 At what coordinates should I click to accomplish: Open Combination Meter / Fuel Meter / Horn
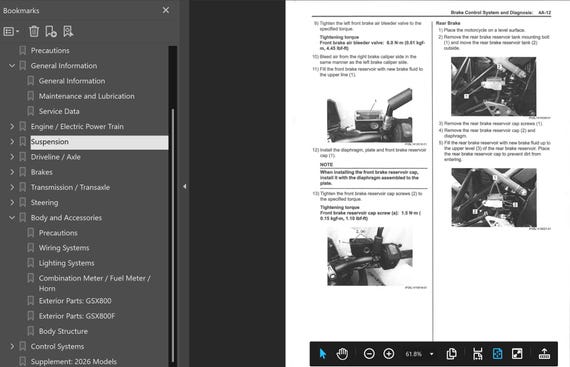(x=95, y=283)
